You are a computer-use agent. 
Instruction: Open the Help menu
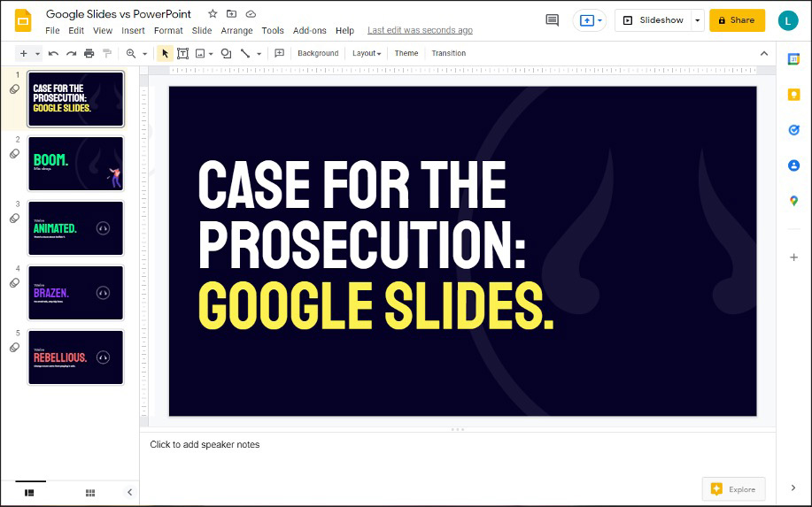(x=344, y=30)
